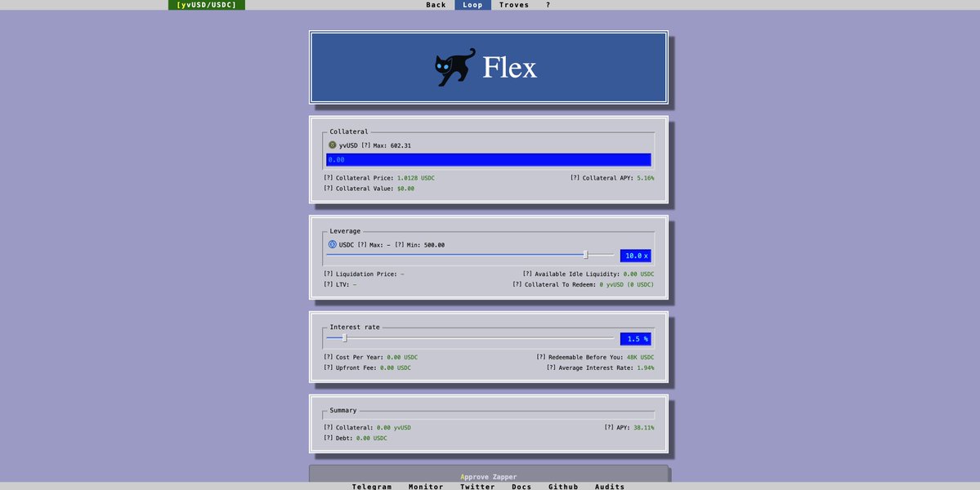Open help tooltip for Upfront Fee
The image size is (980, 490).
(328, 367)
